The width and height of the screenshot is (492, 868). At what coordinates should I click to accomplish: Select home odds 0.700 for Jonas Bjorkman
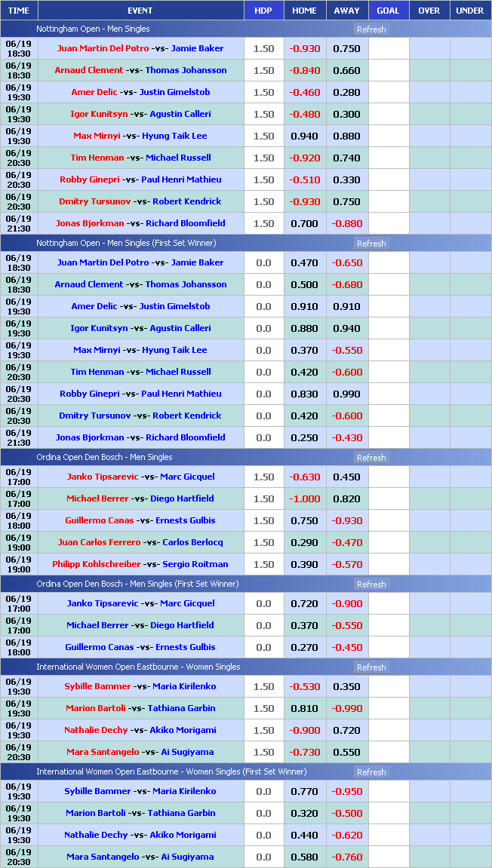coord(305,223)
